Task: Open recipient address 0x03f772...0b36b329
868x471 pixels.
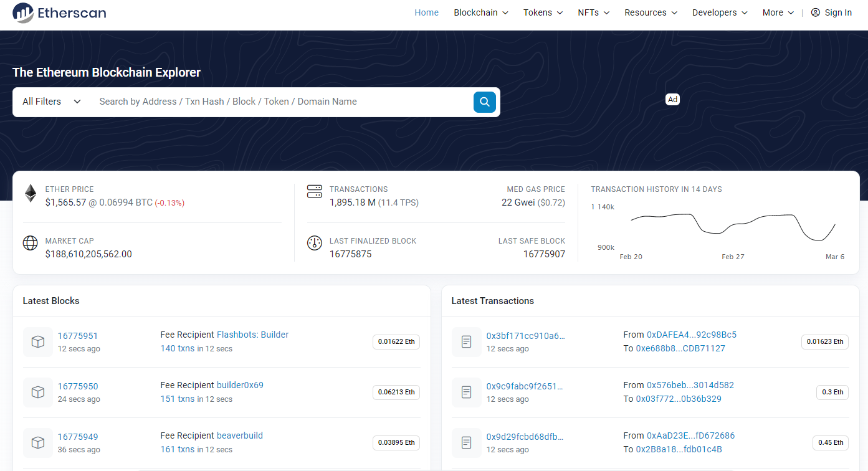Action: (679, 399)
